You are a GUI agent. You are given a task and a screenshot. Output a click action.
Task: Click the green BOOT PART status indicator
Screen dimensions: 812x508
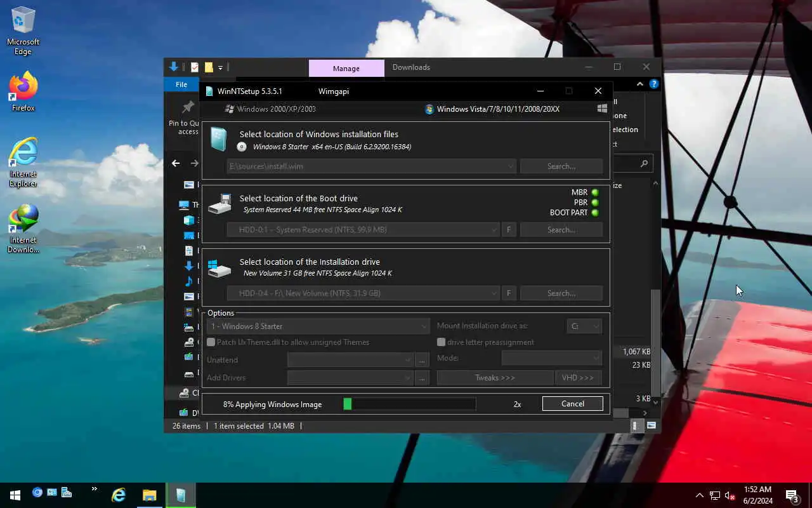pyautogui.click(x=595, y=213)
